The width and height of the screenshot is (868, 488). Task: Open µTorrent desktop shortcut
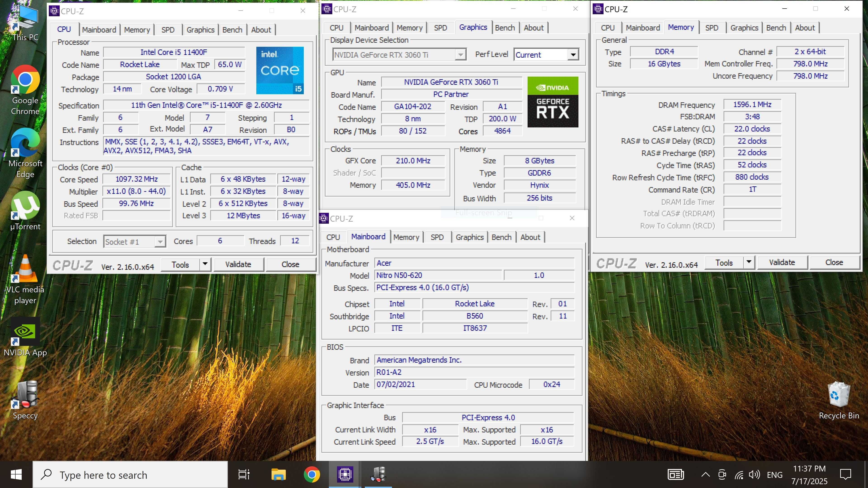(x=25, y=211)
